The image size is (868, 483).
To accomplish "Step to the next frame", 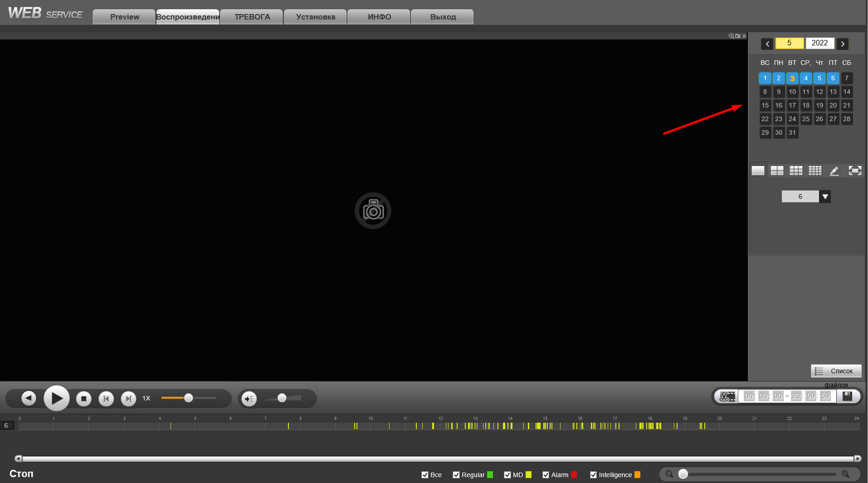I will [x=129, y=399].
